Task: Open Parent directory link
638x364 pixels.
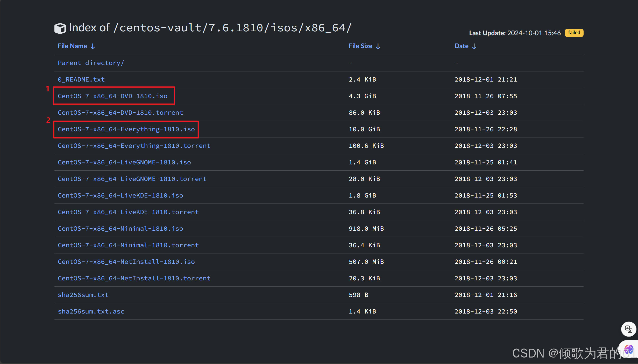Action: coord(91,63)
